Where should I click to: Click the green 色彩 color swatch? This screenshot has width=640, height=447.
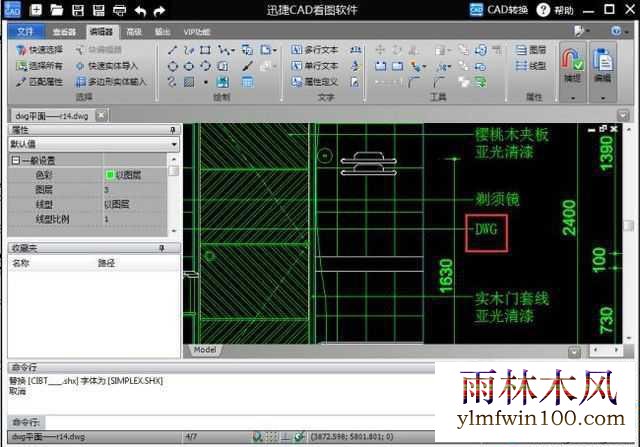pos(109,175)
